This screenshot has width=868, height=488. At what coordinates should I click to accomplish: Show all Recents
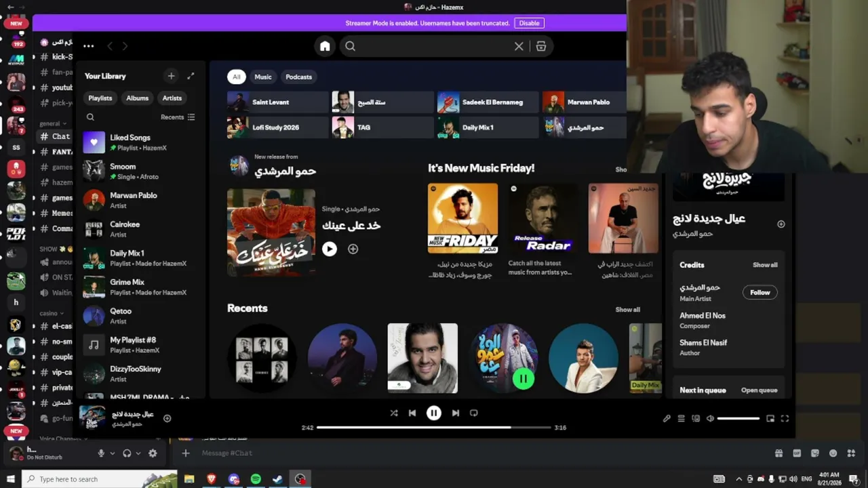coord(627,310)
